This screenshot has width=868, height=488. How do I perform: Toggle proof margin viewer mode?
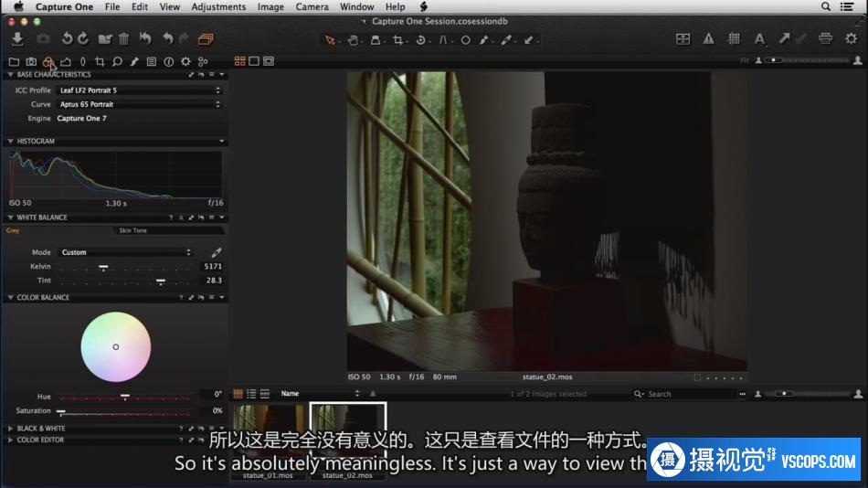[269, 61]
